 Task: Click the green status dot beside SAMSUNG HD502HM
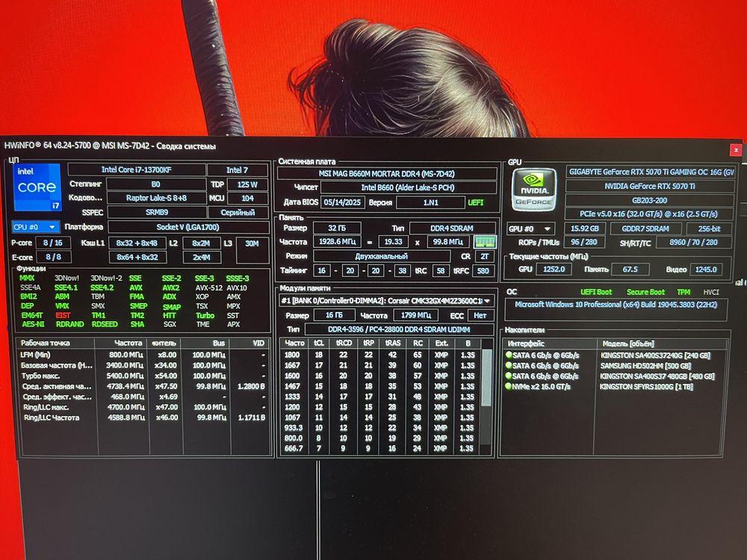[x=508, y=365]
